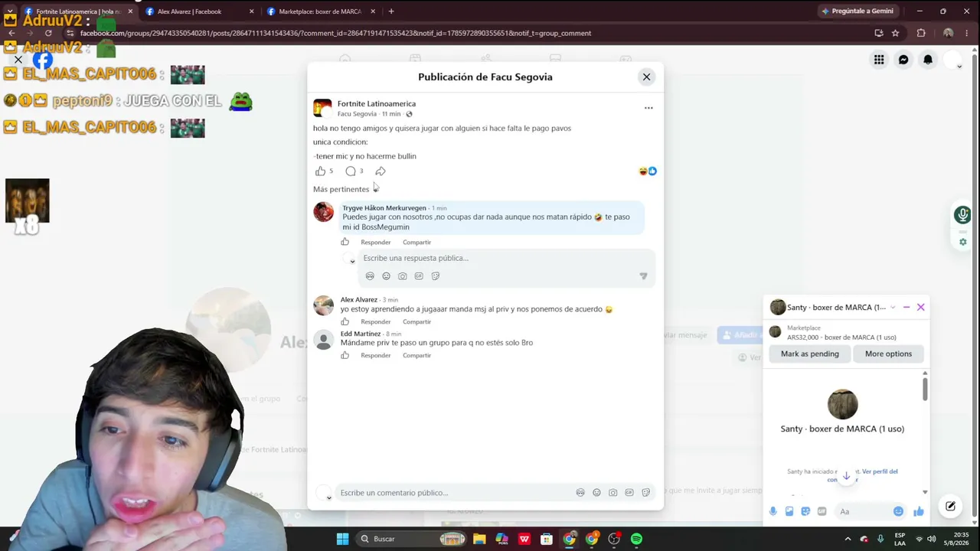Insert avatar sticker in the public reply box
This screenshot has height=551, width=980.
pos(370,276)
